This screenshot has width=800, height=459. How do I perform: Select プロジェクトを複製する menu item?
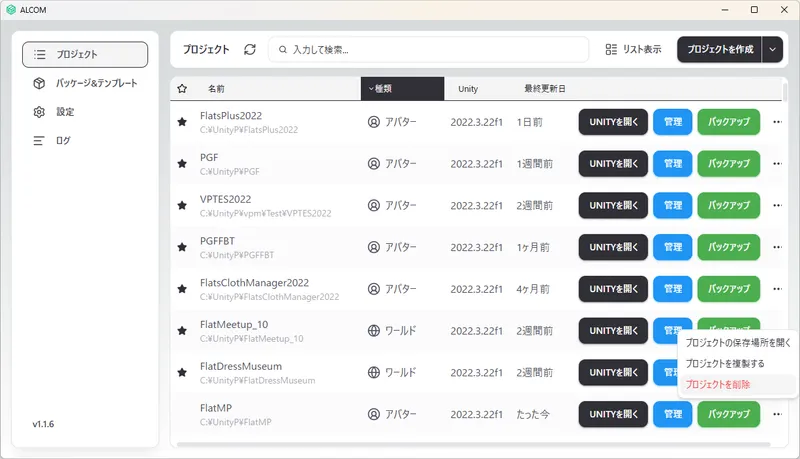tap(738, 364)
